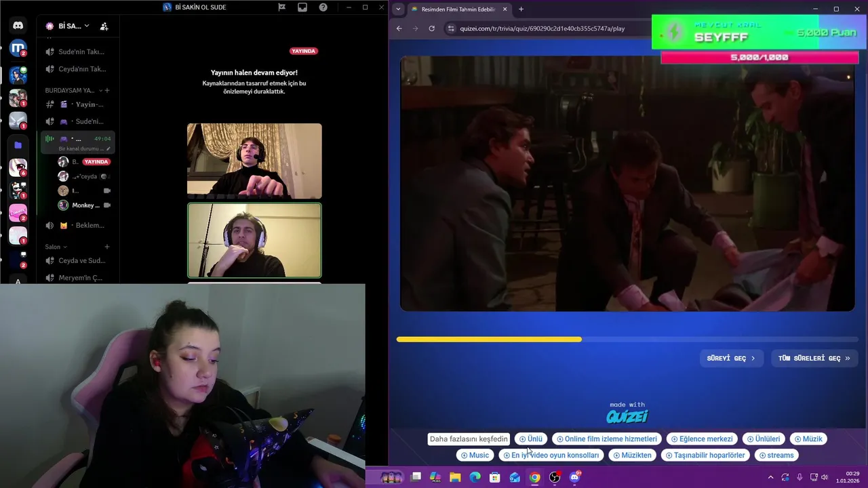The width and height of the screenshot is (868, 488).
Task: Open Discord from the taskbar
Action: pyautogui.click(x=575, y=477)
